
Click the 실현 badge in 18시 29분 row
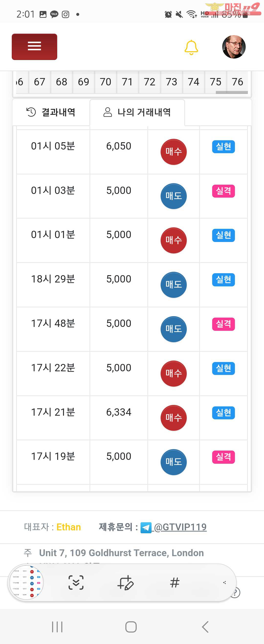223,280
